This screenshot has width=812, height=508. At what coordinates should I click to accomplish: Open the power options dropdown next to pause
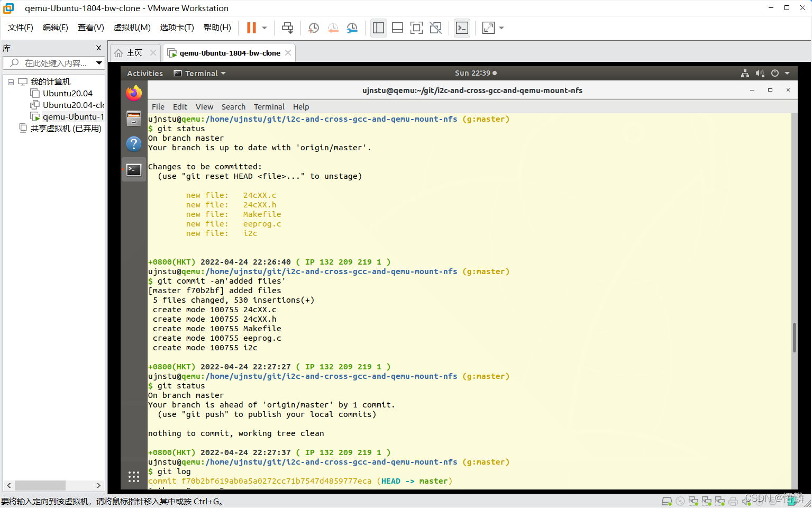coord(264,28)
